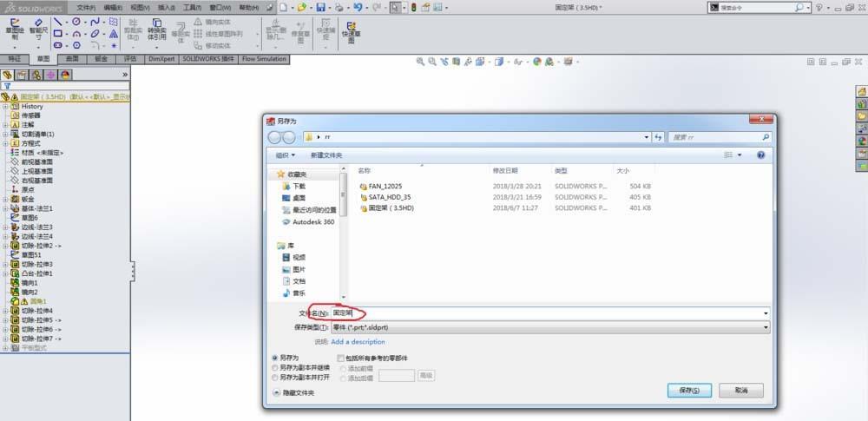This screenshot has height=421, width=868.
Task: Open the path bar history dropdown arrow
Action: point(647,137)
